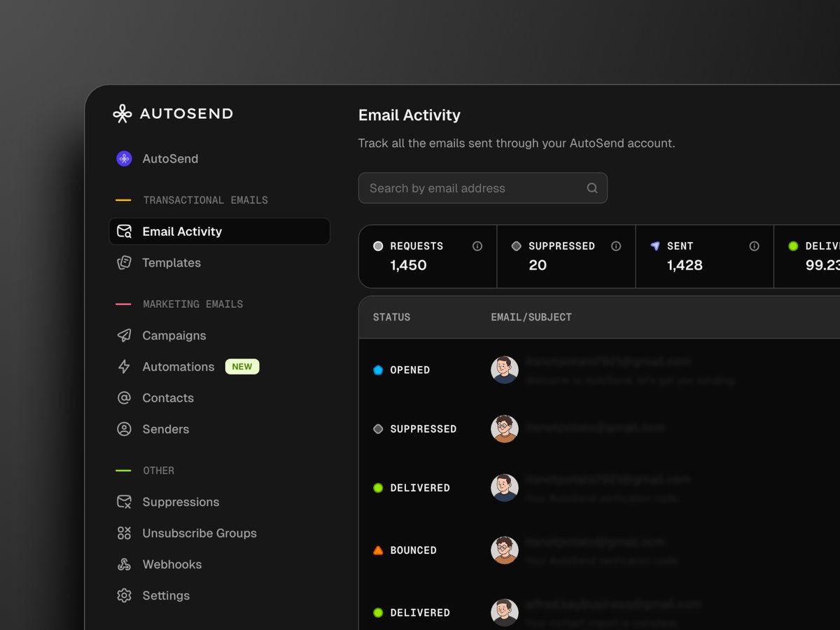The width and height of the screenshot is (840, 630).
Task: Open Webhooks page
Action: pos(172,564)
